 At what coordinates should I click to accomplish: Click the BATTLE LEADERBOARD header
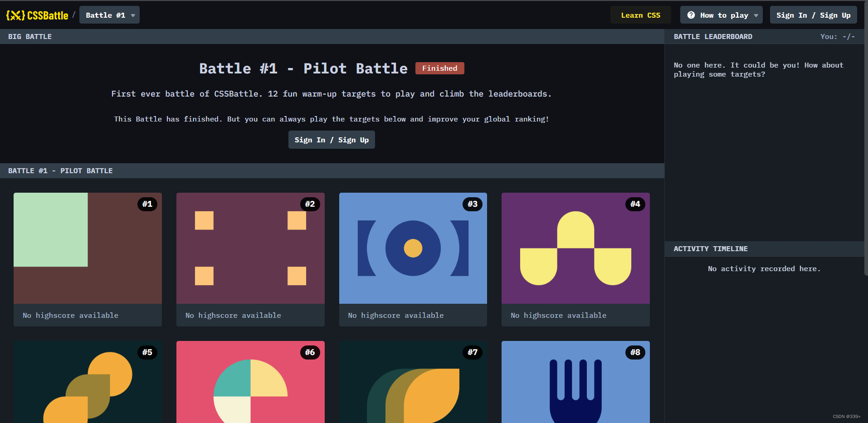[713, 37]
